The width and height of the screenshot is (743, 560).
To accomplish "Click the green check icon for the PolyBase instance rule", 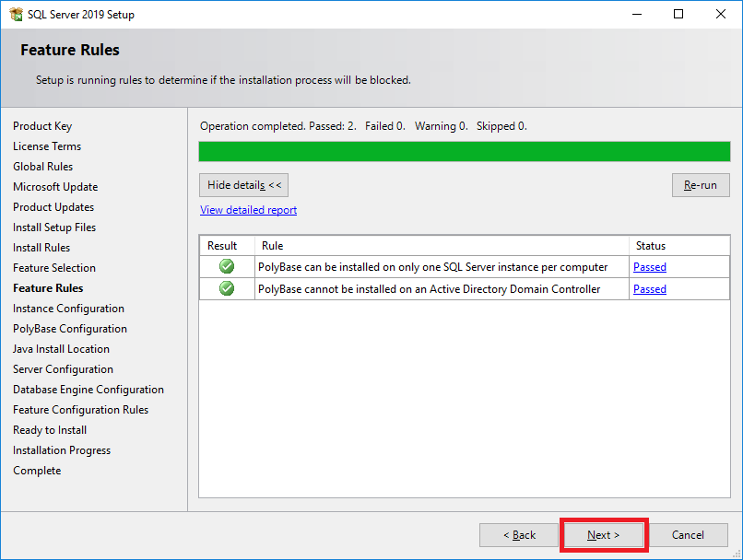I will [226, 267].
